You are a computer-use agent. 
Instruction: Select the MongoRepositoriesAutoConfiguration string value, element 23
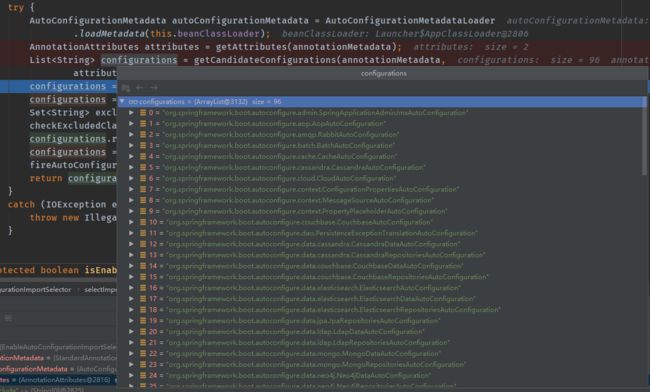(x=316, y=365)
